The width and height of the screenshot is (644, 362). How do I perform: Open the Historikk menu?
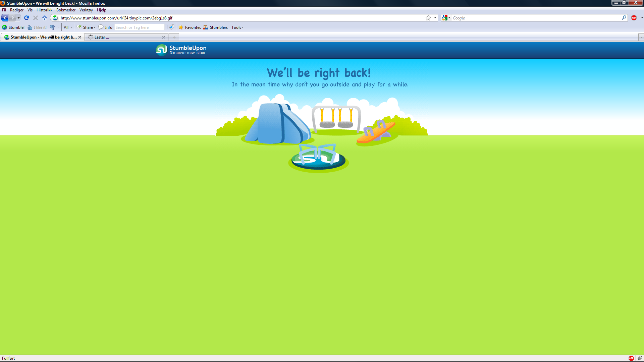44,10
